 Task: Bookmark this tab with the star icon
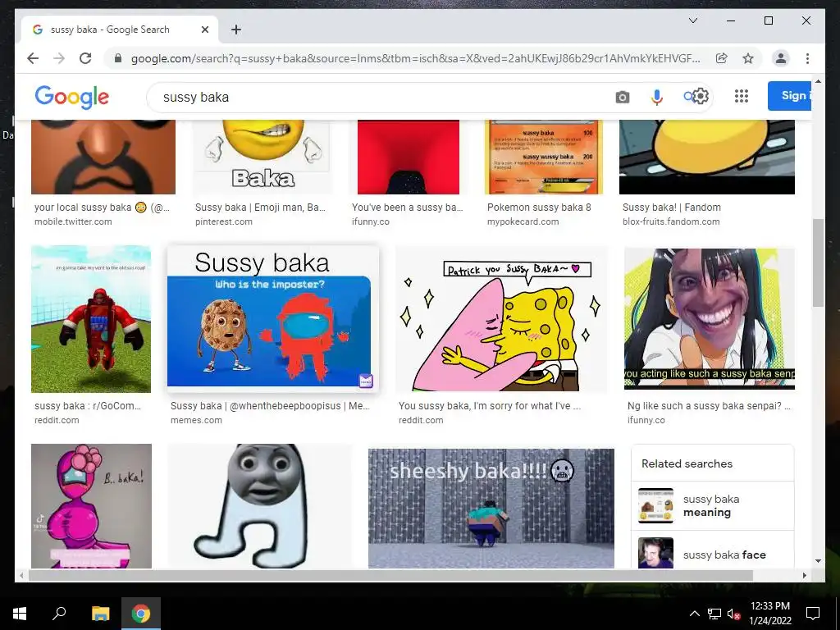748,58
